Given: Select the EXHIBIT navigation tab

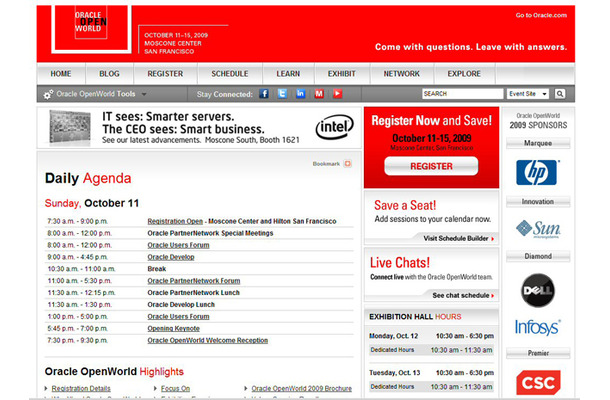Looking at the screenshot, I should point(342,73).
